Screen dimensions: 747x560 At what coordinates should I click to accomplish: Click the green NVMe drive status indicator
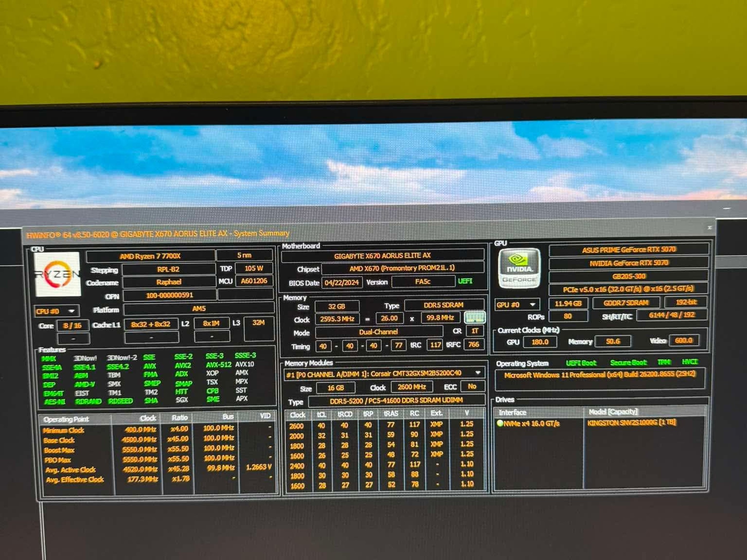500,423
